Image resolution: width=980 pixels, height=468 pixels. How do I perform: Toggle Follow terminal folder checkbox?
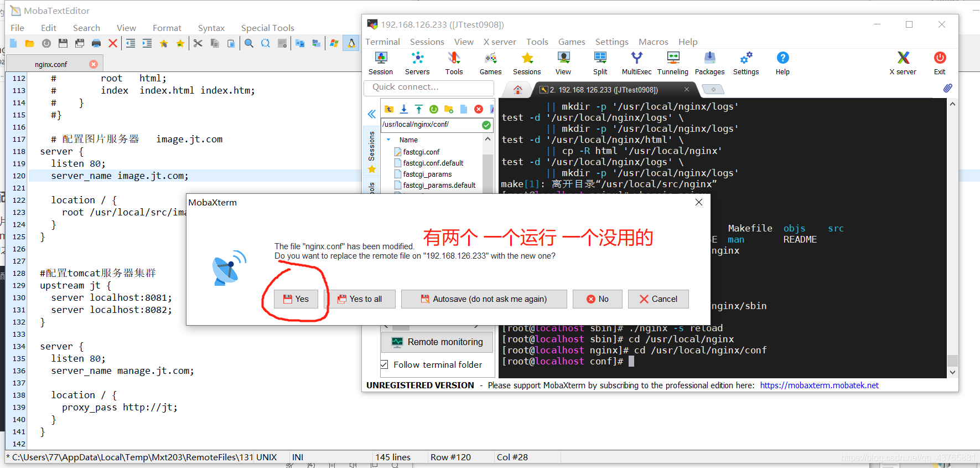point(384,364)
